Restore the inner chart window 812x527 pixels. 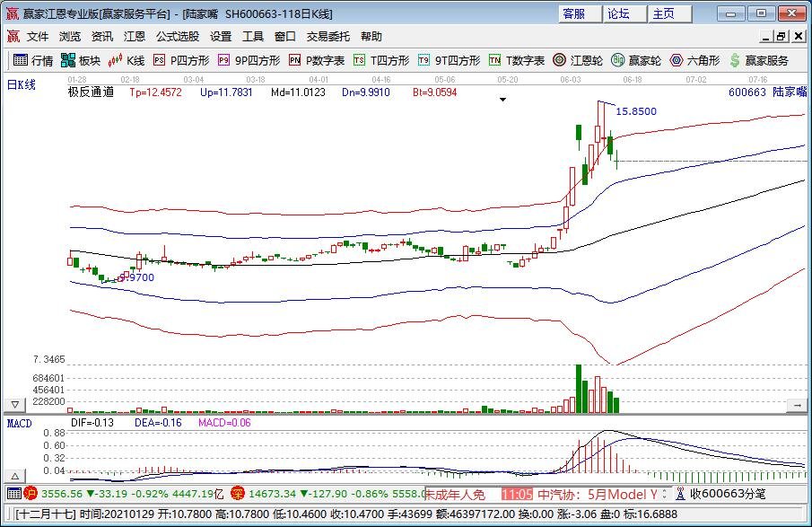point(781,36)
